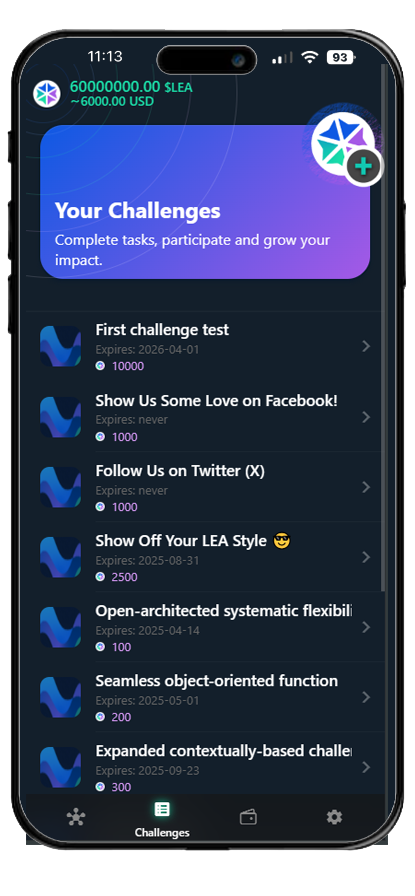Tap the Seamless object-oriented function thumbnail icon

[x=61, y=697]
